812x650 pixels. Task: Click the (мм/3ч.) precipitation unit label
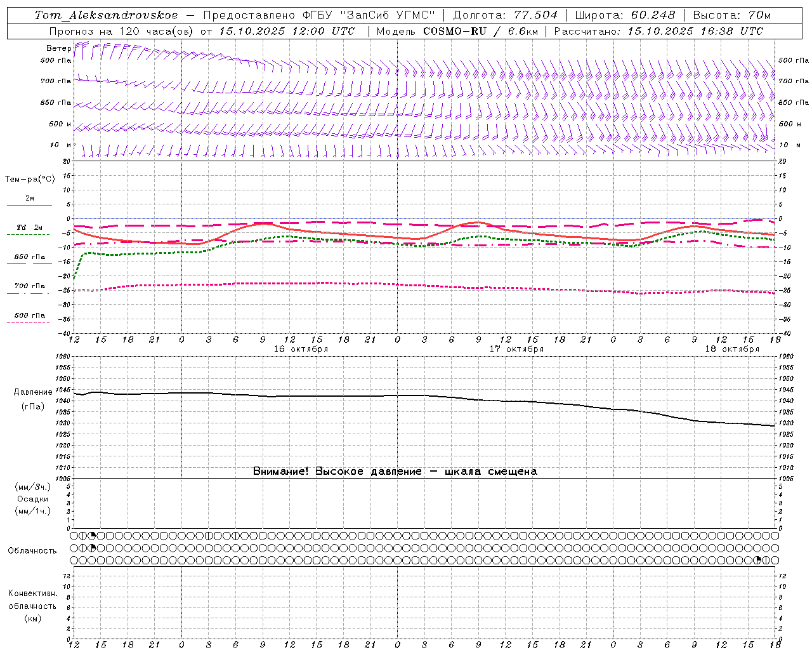pos(33,487)
